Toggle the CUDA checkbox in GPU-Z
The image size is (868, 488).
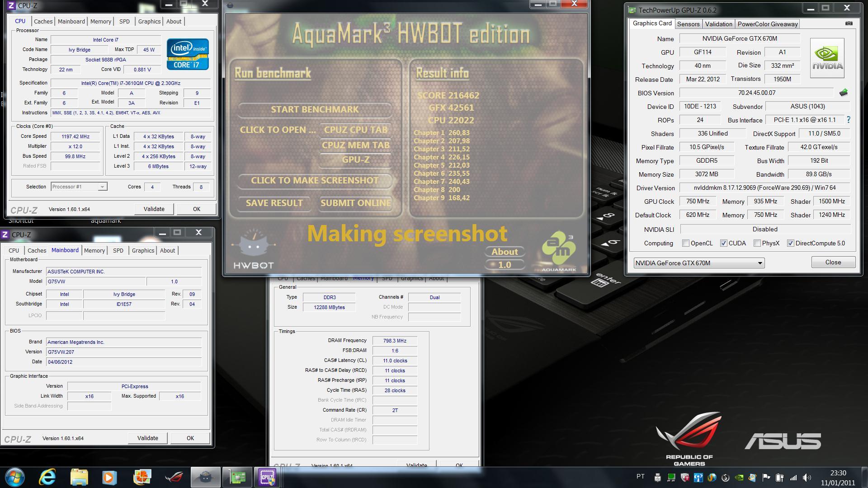click(724, 243)
